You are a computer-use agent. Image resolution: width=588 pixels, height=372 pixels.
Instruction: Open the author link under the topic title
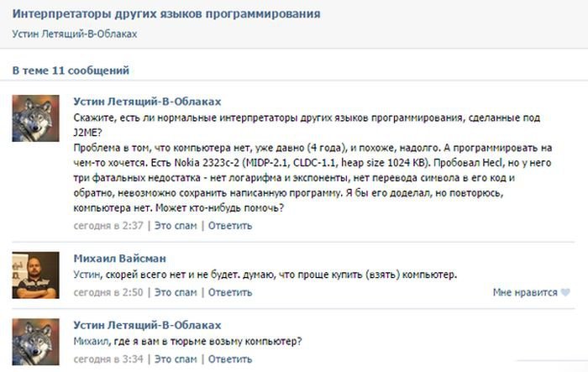(75, 34)
